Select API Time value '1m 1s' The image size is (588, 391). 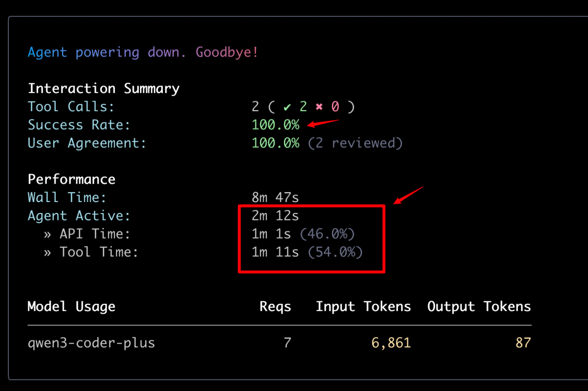(271, 234)
